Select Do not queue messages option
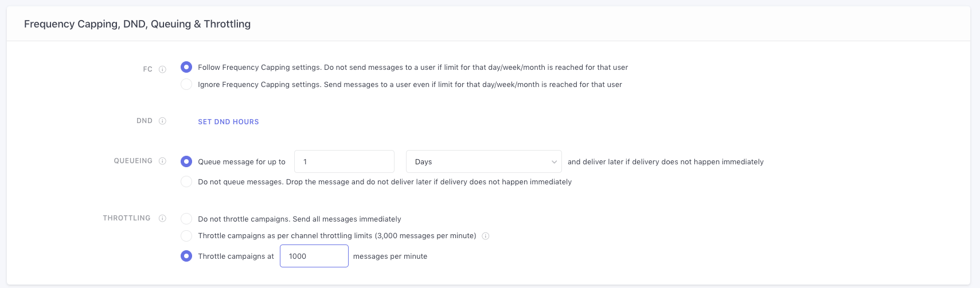The image size is (980, 288). 186,182
